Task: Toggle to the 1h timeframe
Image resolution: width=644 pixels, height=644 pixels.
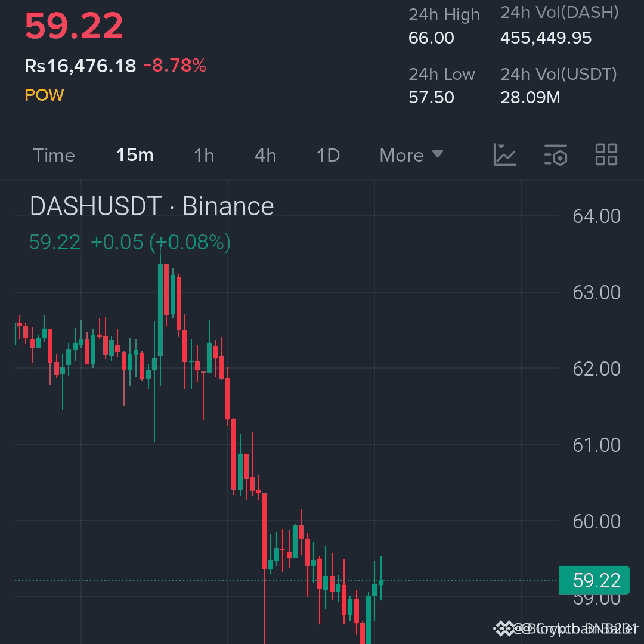Action: [203, 155]
